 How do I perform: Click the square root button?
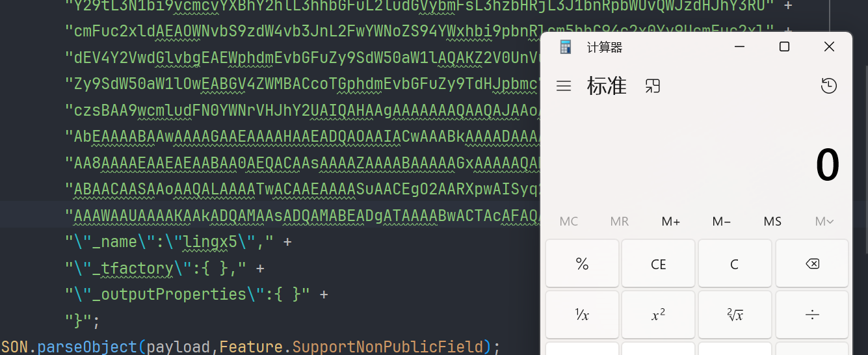tap(735, 315)
